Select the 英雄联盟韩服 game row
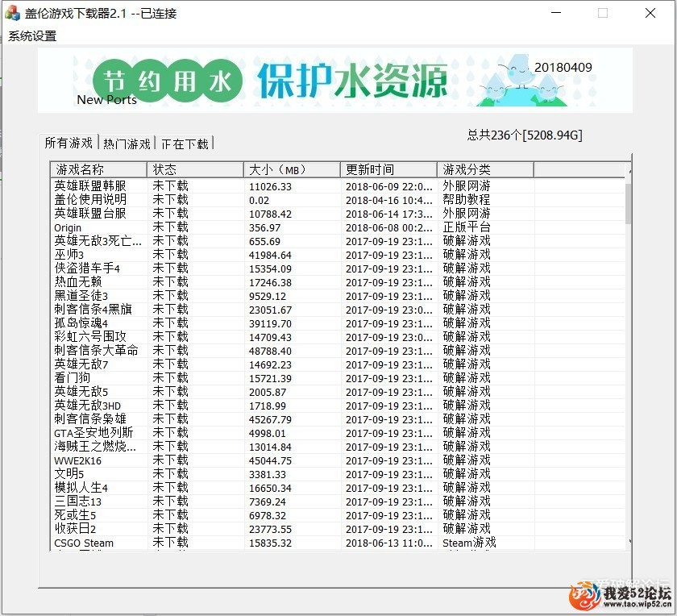677x616 pixels. click(x=338, y=186)
